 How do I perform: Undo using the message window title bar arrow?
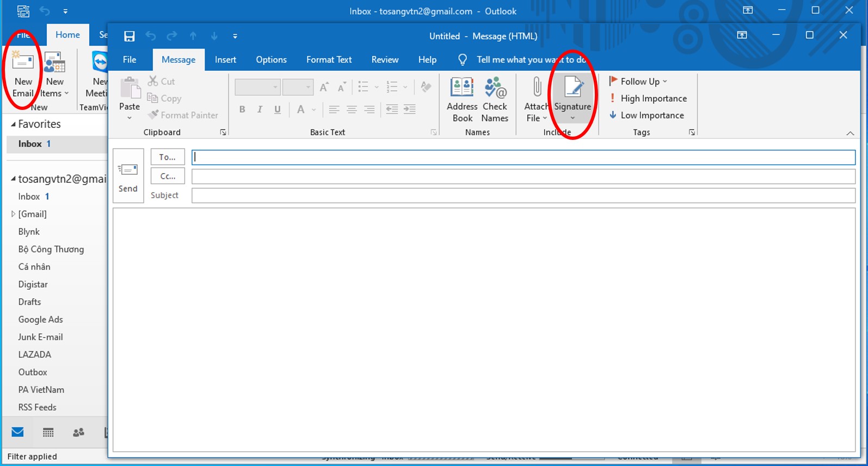[x=151, y=36]
